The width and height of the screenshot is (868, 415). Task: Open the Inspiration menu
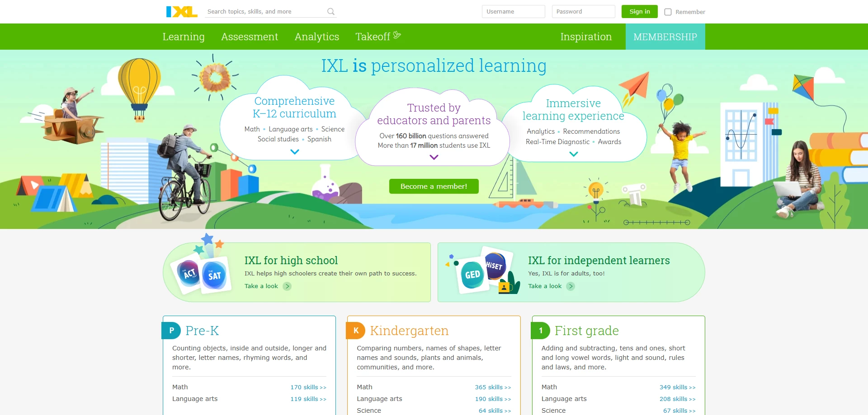[x=586, y=37]
